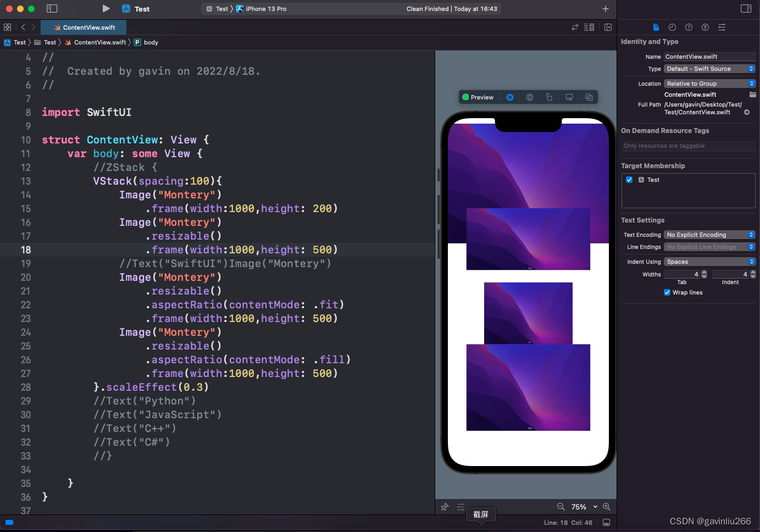760x532 pixels.
Task: Edit the Indent width value field
Action: click(730, 274)
